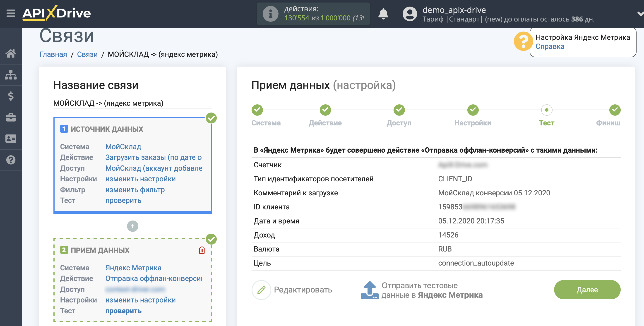Select the Тест step
This screenshot has height=326, width=644.
click(x=546, y=123)
